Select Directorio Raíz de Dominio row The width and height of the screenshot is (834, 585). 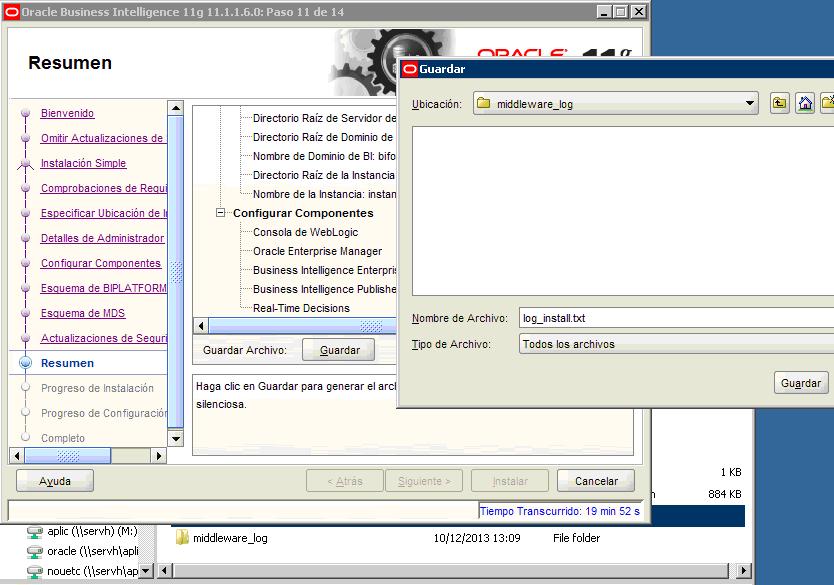point(323,137)
